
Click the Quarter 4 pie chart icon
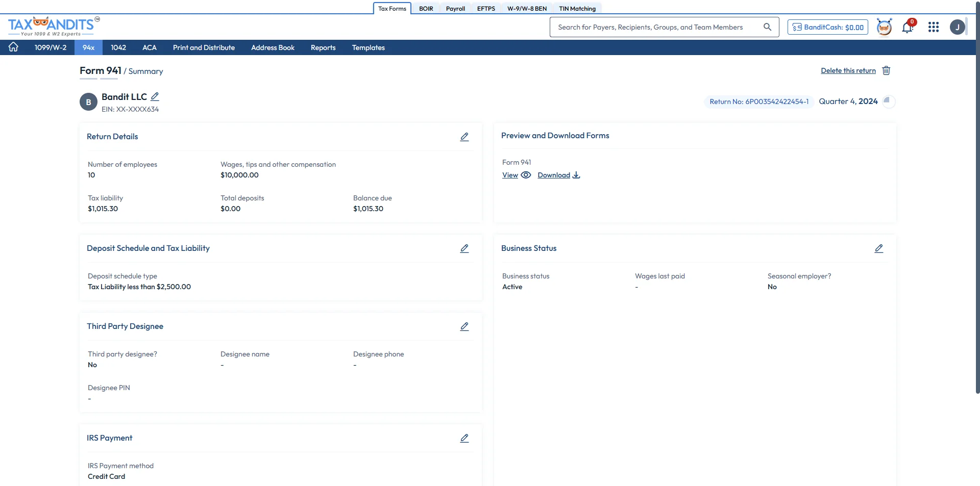pos(888,101)
